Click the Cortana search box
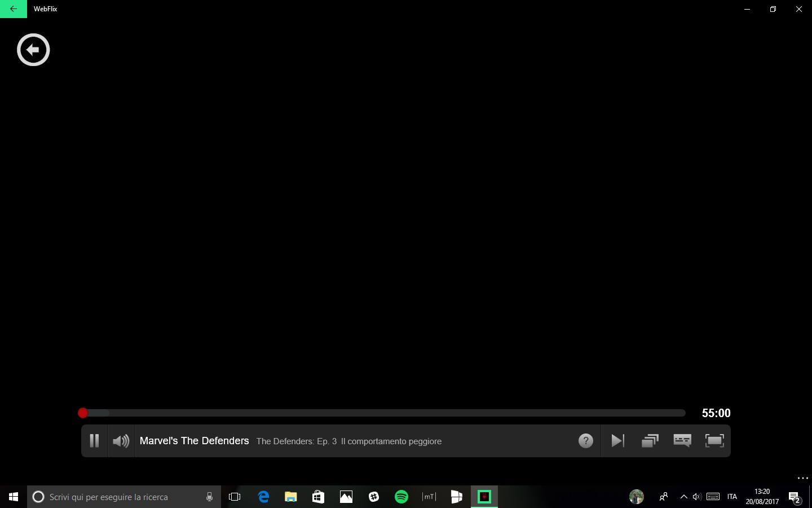The width and height of the screenshot is (812, 508). pyautogui.click(x=123, y=497)
